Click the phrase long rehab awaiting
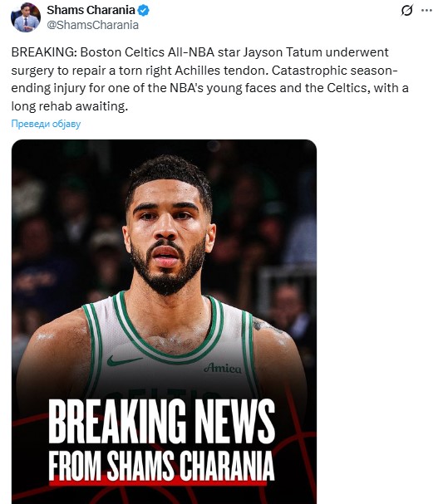This screenshot has width=443, height=504. [70, 106]
